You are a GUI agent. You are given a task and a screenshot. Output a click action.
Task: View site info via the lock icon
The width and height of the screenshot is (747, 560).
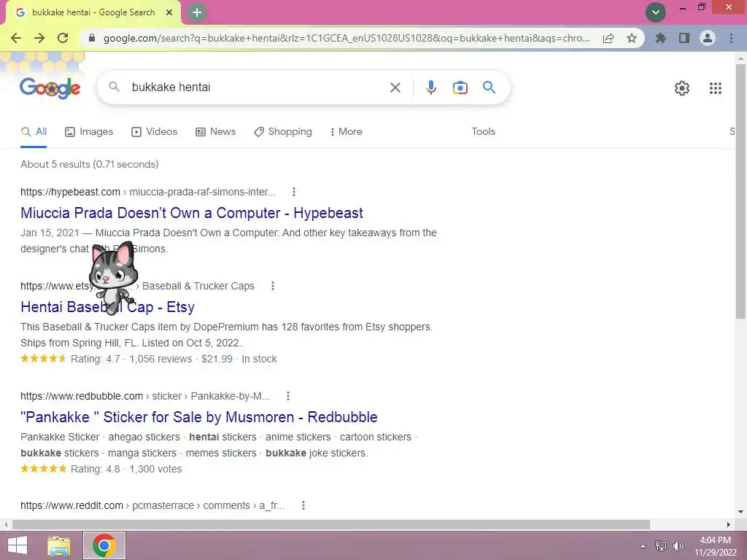click(92, 38)
